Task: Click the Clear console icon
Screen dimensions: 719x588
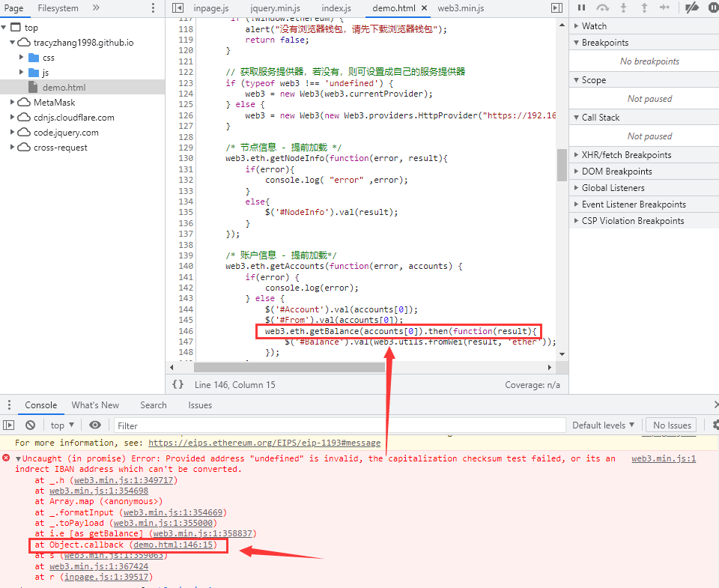Action: click(x=31, y=425)
